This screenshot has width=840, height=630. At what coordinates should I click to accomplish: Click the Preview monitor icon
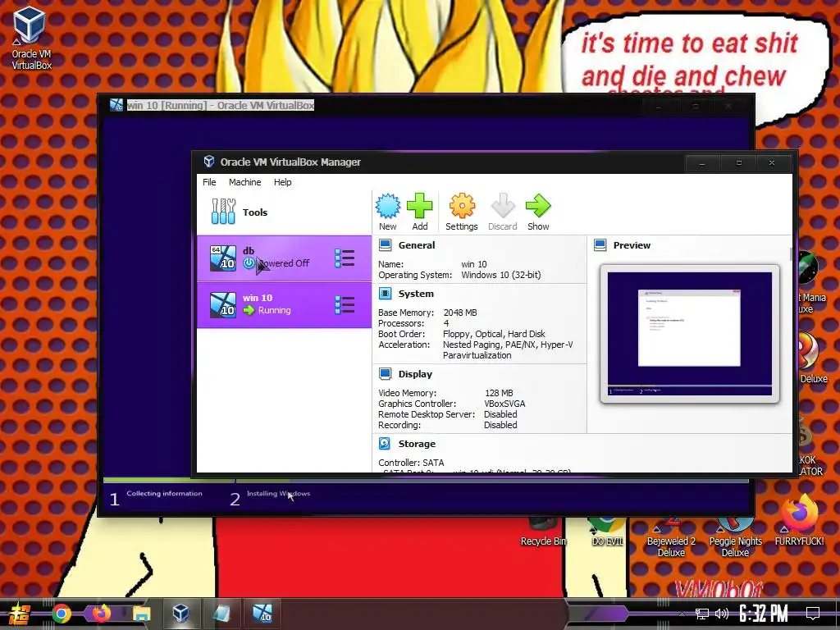[x=600, y=245]
